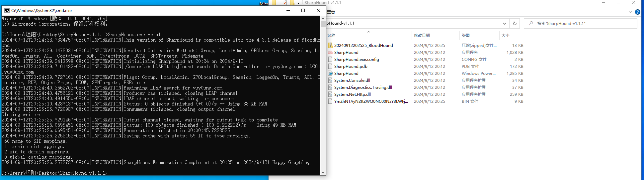Expand the Explorer ribbon with the chevron
This screenshot has width=644, height=180.
630,12
